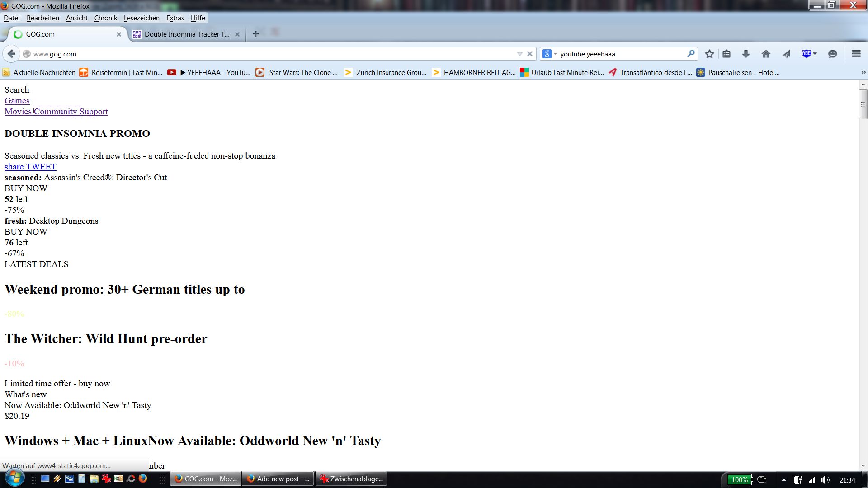868x488 pixels.
Task: Open the folder explorer quick launch icon
Action: point(94,479)
